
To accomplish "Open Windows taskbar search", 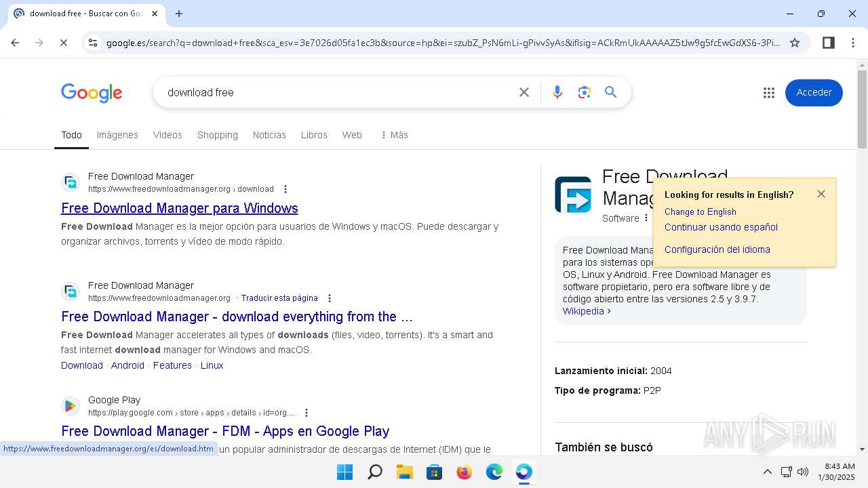I will (374, 472).
